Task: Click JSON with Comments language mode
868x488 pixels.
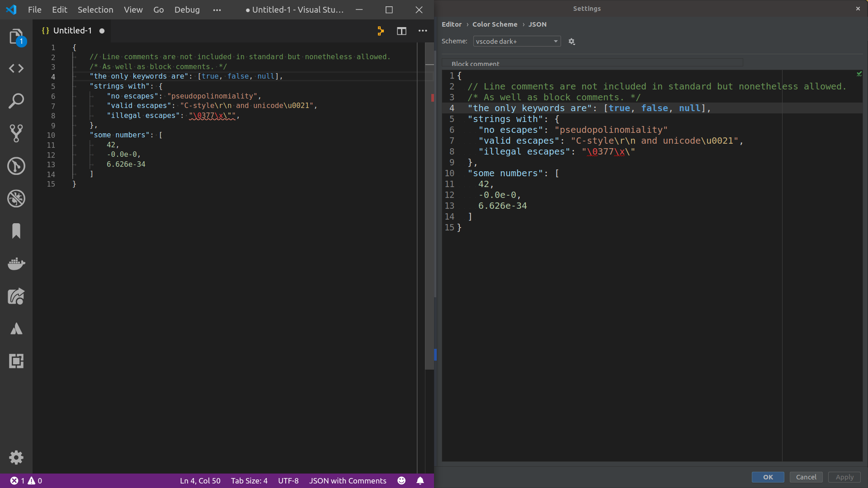Action: click(x=348, y=481)
